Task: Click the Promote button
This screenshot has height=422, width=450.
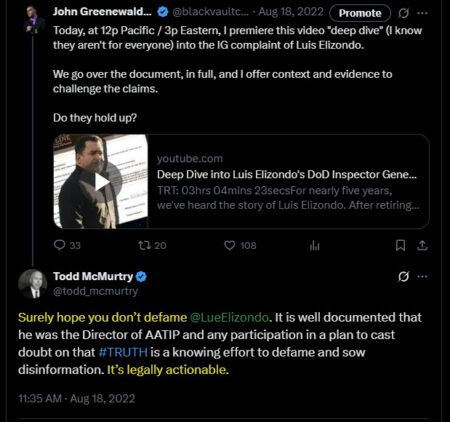Action: pyautogui.click(x=360, y=13)
